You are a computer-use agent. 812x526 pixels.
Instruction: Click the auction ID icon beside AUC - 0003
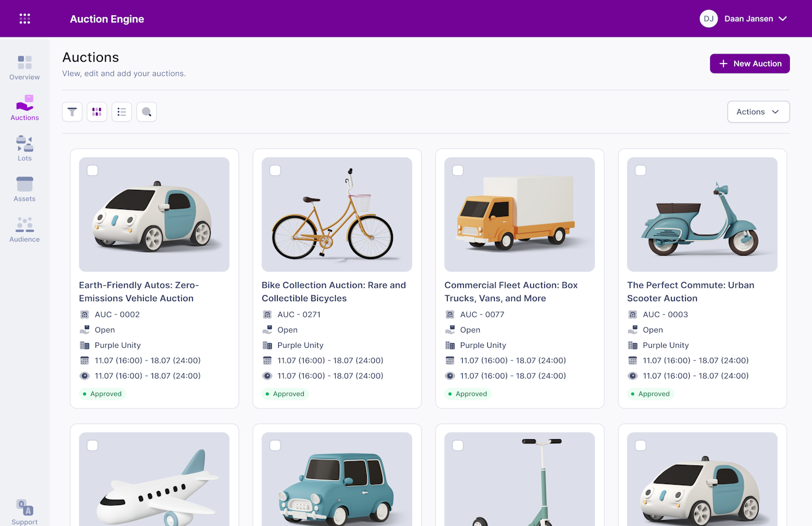click(x=633, y=315)
